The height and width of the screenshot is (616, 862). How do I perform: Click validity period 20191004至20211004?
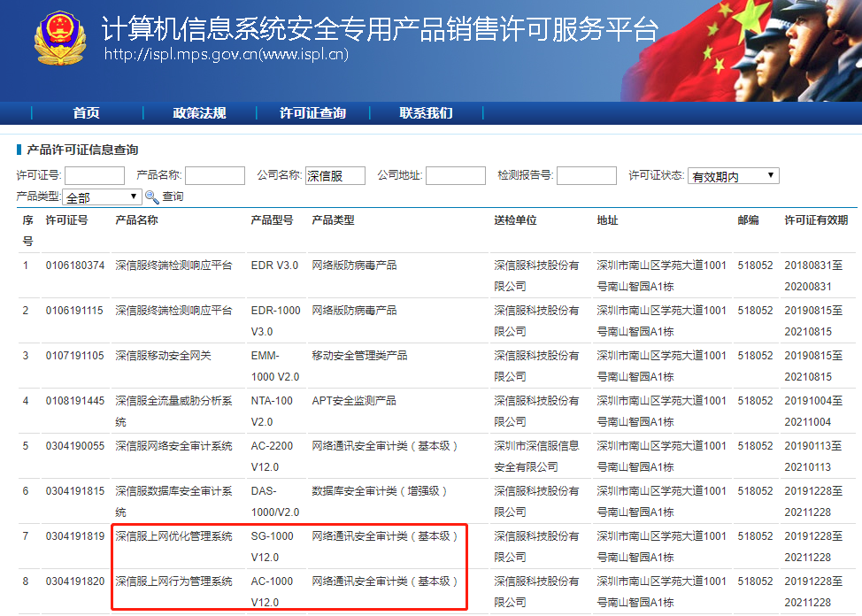click(813, 411)
